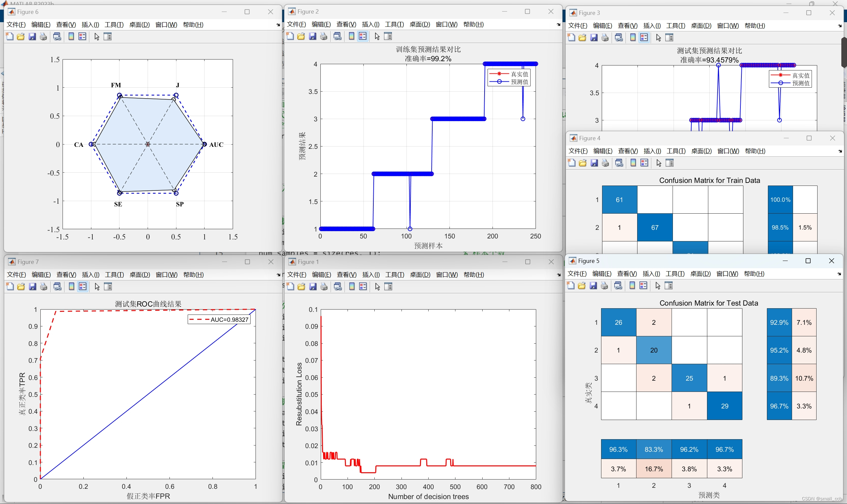Click the dark blue cell showing 29
The image size is (847, 504).
pyautogui.click(x=724, y=406)
